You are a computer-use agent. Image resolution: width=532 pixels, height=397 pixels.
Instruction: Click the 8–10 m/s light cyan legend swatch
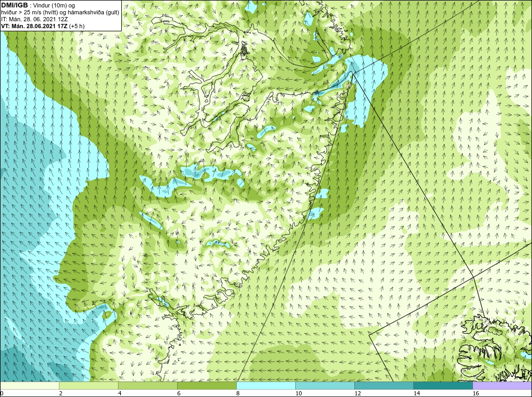266,386
